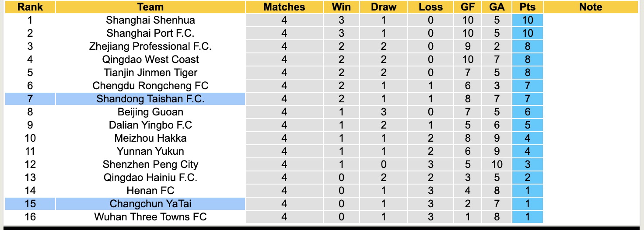Click the Beijing Guoan team name
The height and width of the screenshot is (230, 644).
tap(150, 112)
